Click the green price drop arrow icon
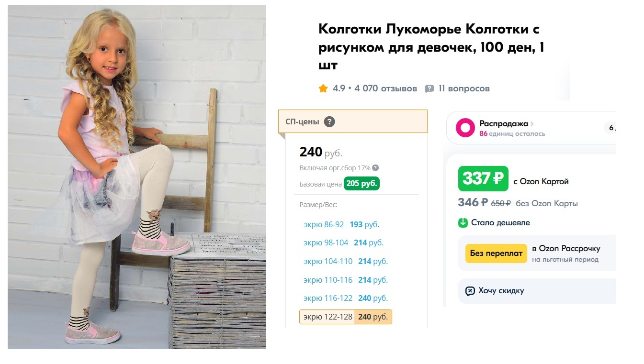 [x=463, y=222]
